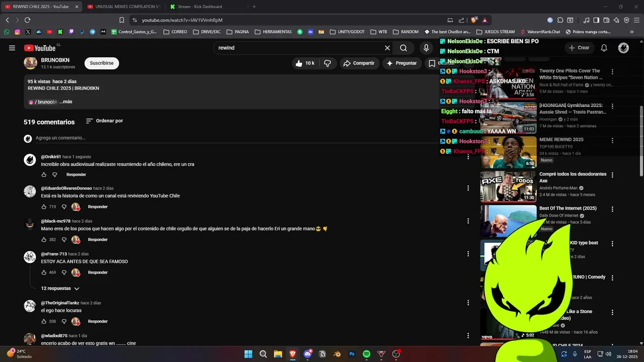Open the Crear create menu
The height and width of the screenshot is (362, 644).
pyautogui.click(x=579, y=48)
